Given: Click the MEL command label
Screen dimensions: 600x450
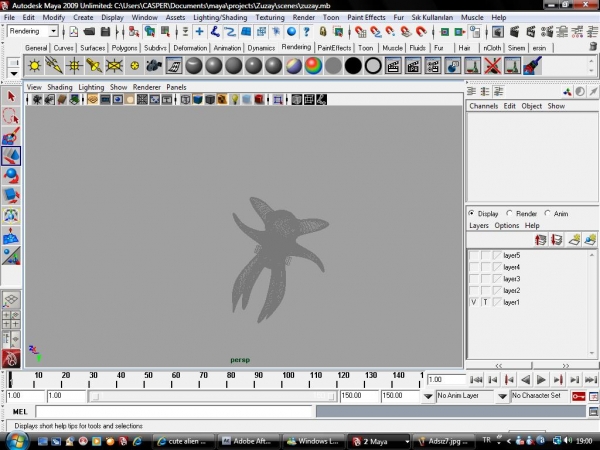Looking at the screenshot, I should (x=20, y=412).
